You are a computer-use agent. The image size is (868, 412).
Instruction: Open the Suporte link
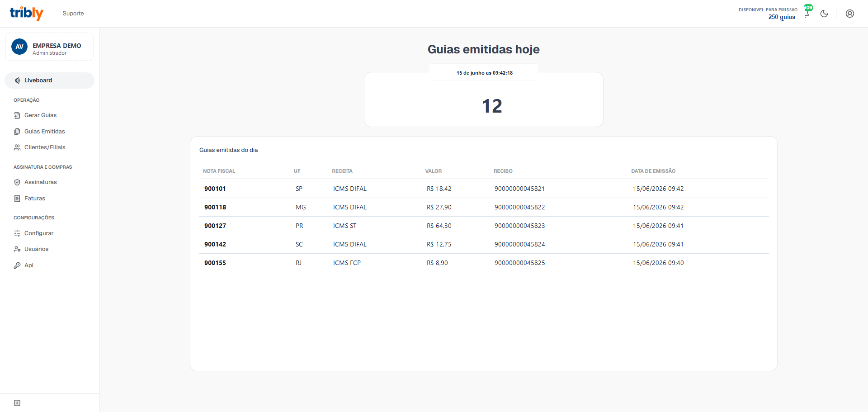coord(73,14)
